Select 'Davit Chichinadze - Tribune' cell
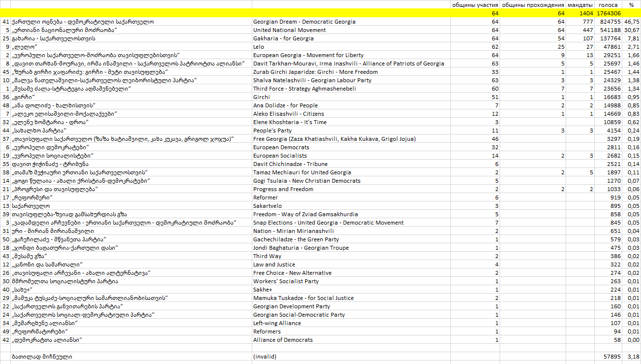The image size is (641, 364). point(351,164)
